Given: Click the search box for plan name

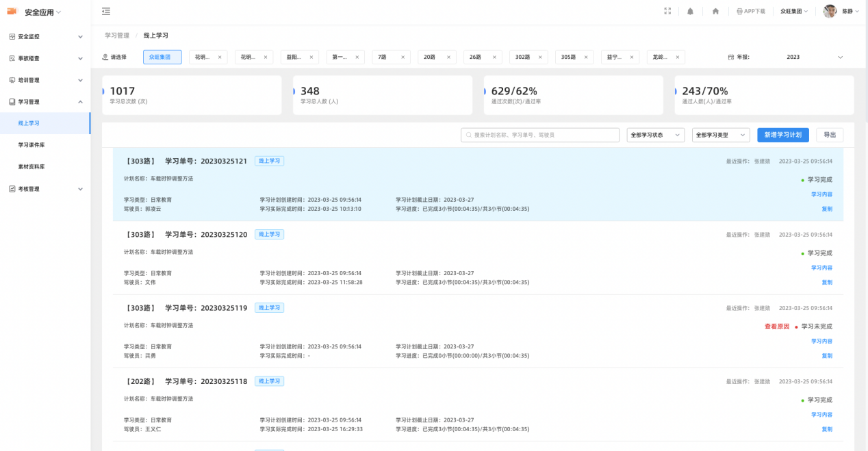Looking at the screenshot, I should click(x=539, y=136).
